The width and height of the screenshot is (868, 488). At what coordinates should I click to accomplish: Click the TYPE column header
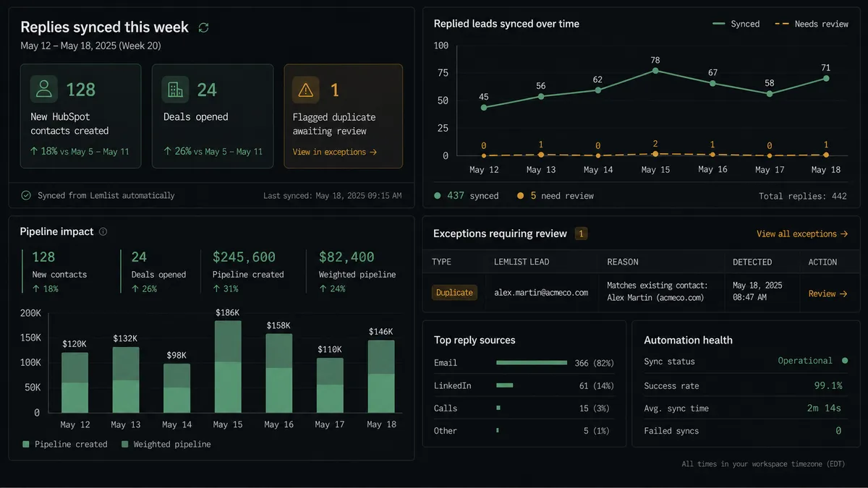pyautogui.click(x=442, y=262)
